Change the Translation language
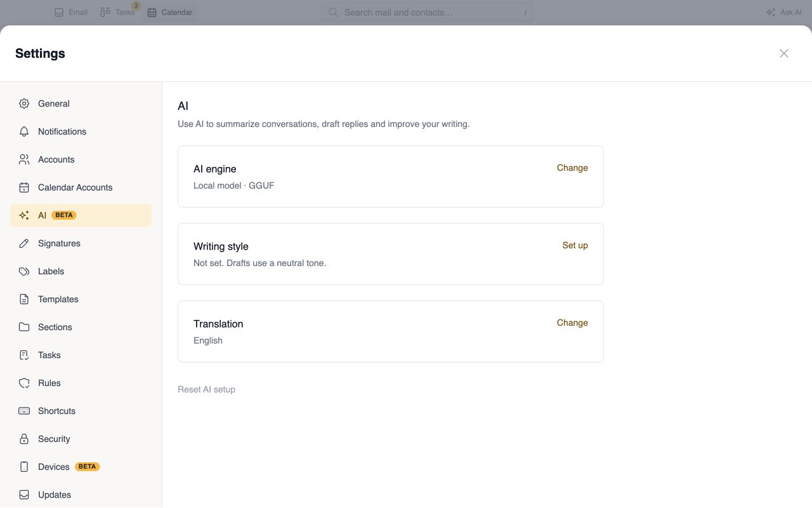The width and height of the screenshot is (812, 508). coord(572,323)
